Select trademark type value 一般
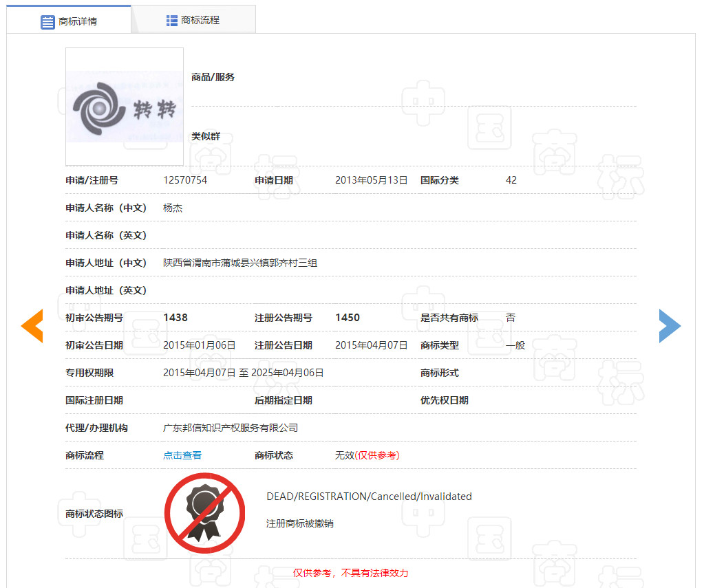This screenshot has height=588, width=704. click(x=515, y=345)
